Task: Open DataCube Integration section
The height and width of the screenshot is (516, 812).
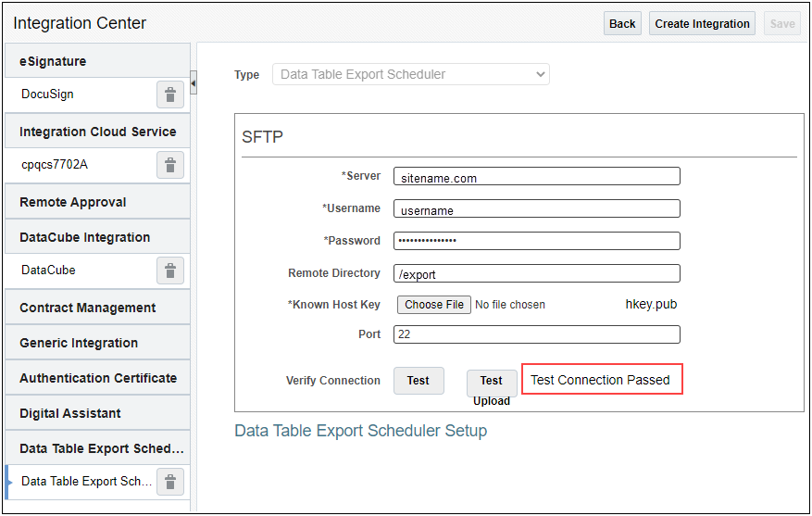Action: [x=97, y=237]
